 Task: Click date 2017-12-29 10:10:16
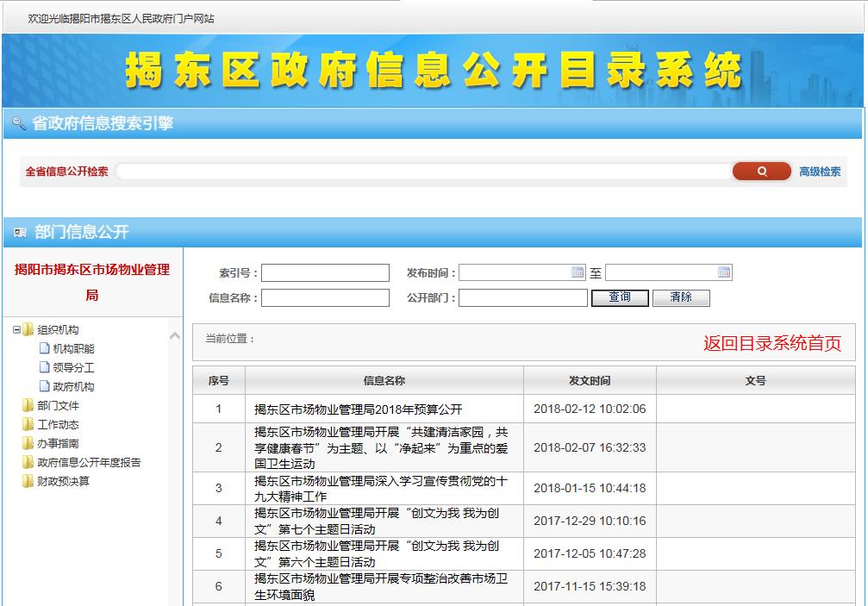[x=590, y=522]
